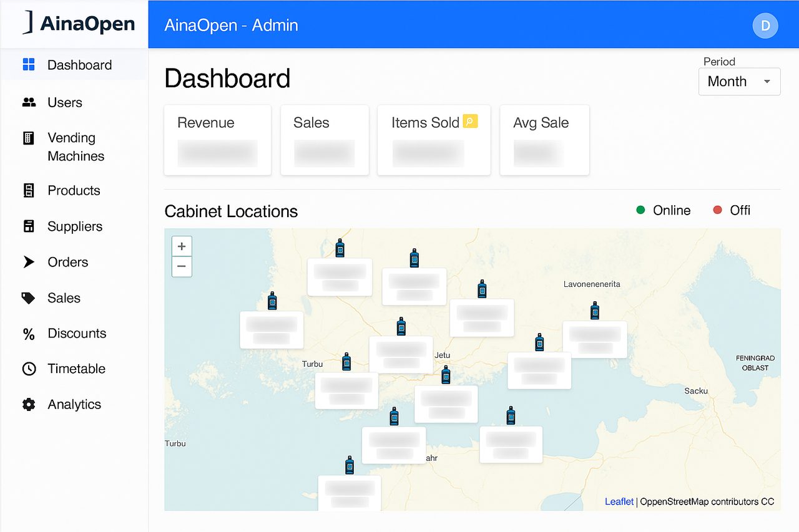
Task: Click the D user avatar toggle
Action: [x=765, y=26]
